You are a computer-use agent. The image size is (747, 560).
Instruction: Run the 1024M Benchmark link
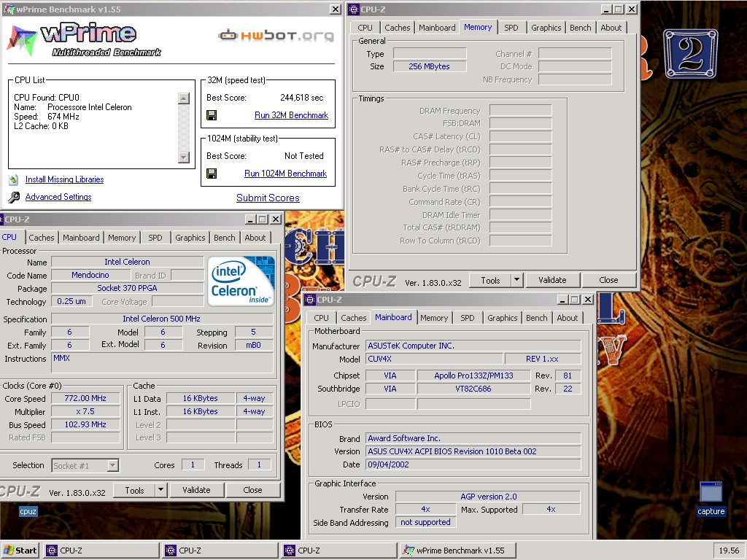[285, 174]
